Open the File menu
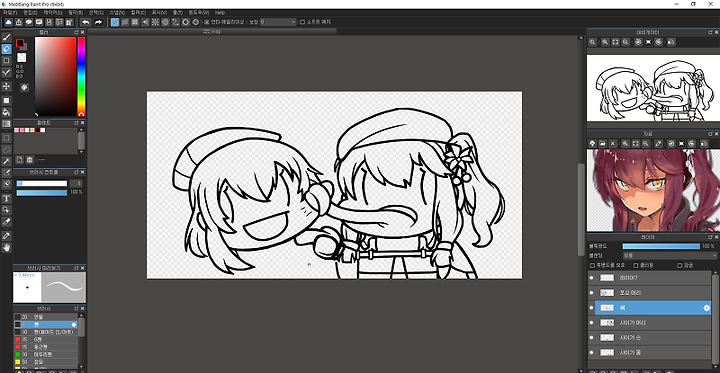The image size is (720, 373). pyautogui.click(x=10, y=12)
